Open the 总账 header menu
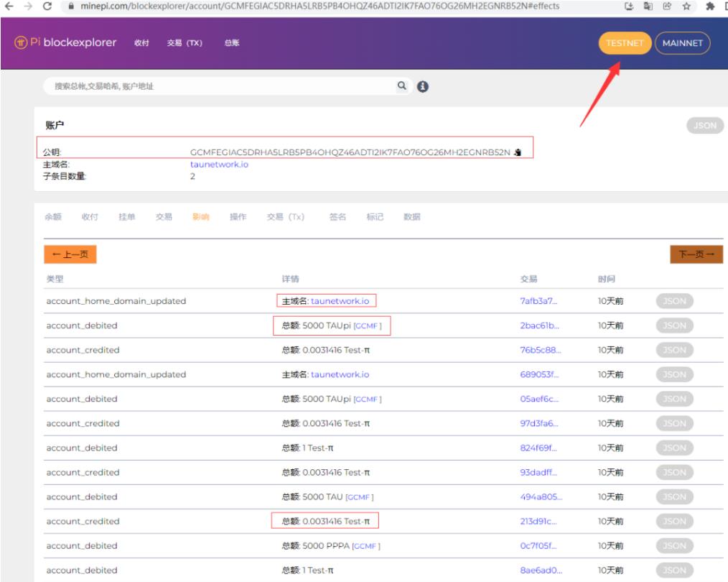 [232, 42]
